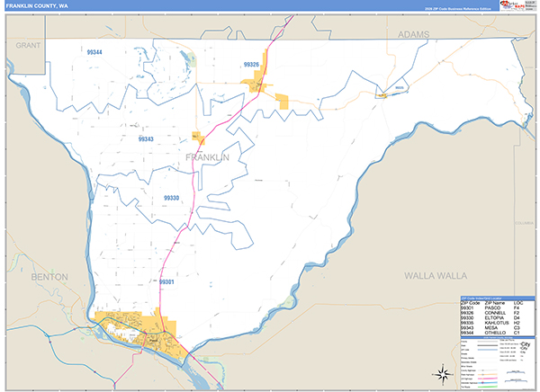
Task: Click the pink US Highways legend line
Action: 487,379
